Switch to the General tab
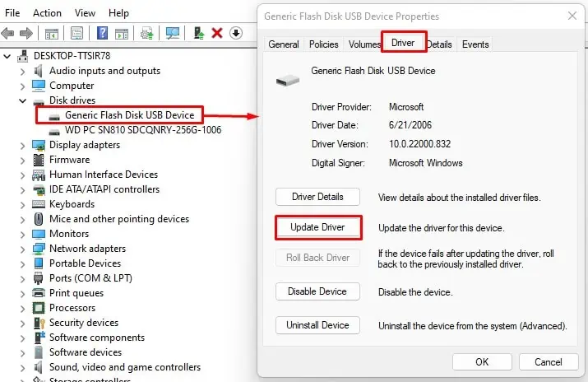This screenshot has width=588, height=382. pos(284,44)
